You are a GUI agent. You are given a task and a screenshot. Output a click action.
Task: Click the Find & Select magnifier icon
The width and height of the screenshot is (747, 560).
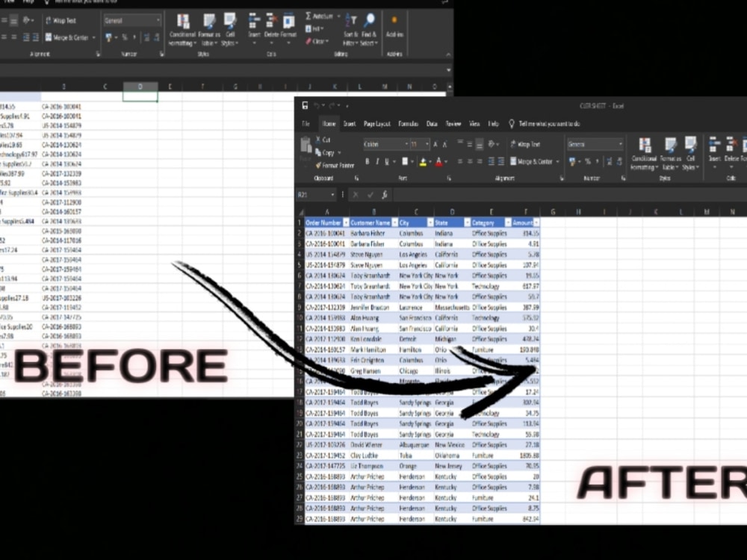tap(371, 19)
